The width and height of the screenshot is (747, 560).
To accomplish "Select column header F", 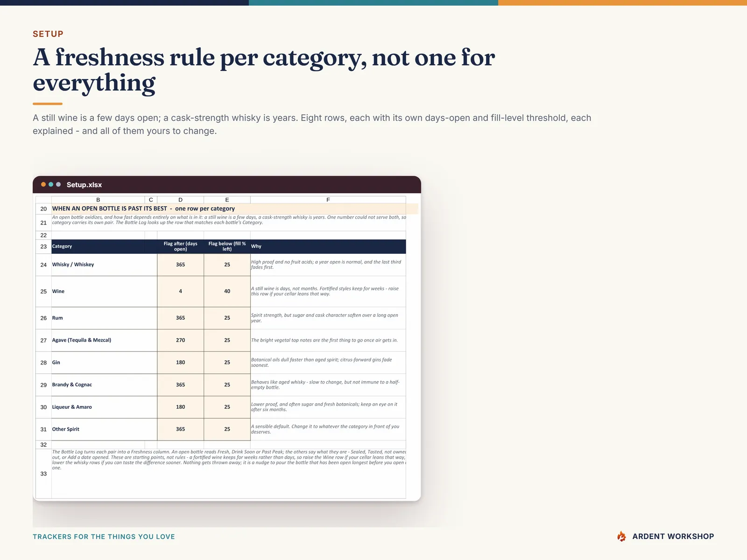I will (x=328, y=200).
